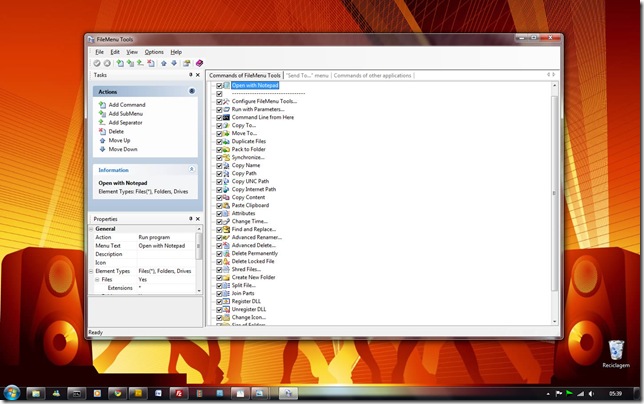Uncheck the Configure FileMenu Tools checkbox

[219, 102]
